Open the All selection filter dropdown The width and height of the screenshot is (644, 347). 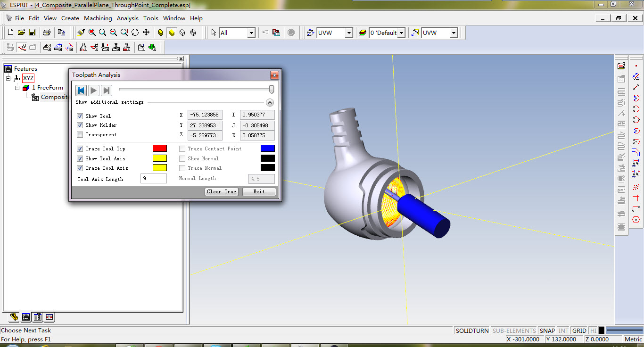(x=251, y=33)
